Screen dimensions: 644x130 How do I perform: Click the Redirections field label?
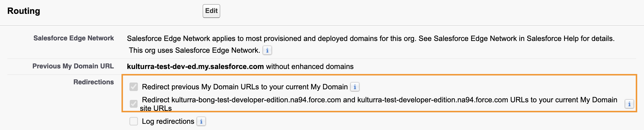pyautogui.click(x=93, y=82)
